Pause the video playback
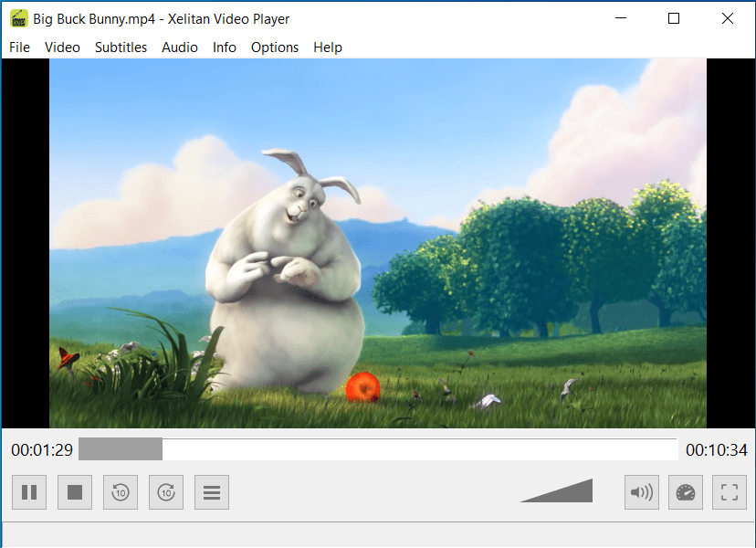 pos(29,492)
